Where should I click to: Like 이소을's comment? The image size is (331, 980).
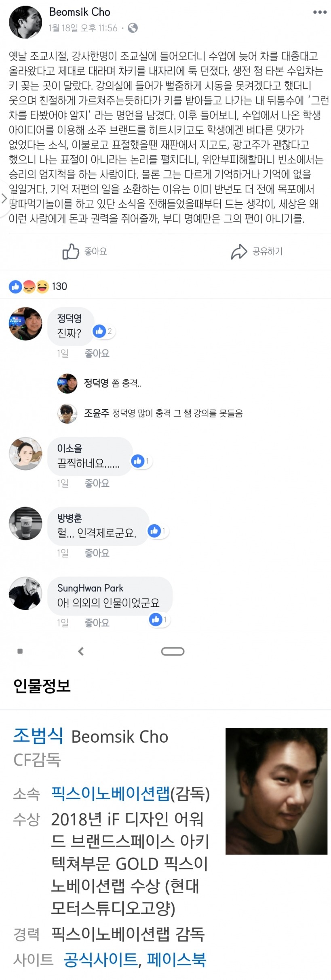coord(97,483)
